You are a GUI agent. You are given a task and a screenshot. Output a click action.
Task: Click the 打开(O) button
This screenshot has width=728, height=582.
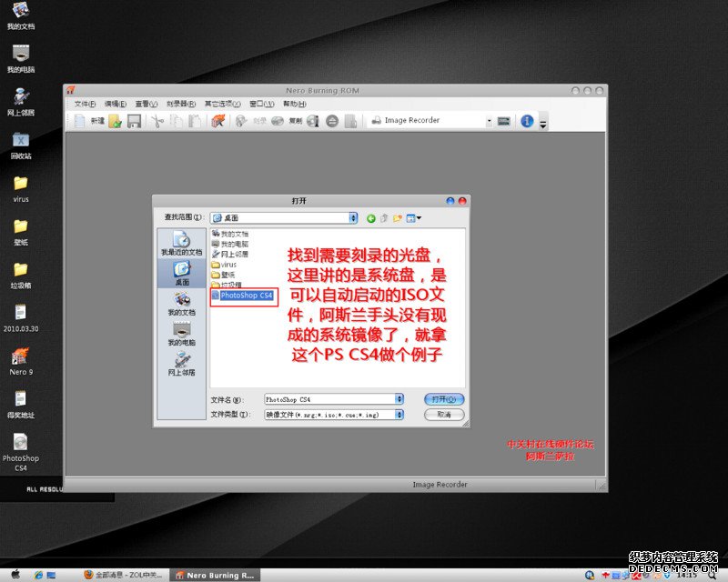click(x=444, y=399)
